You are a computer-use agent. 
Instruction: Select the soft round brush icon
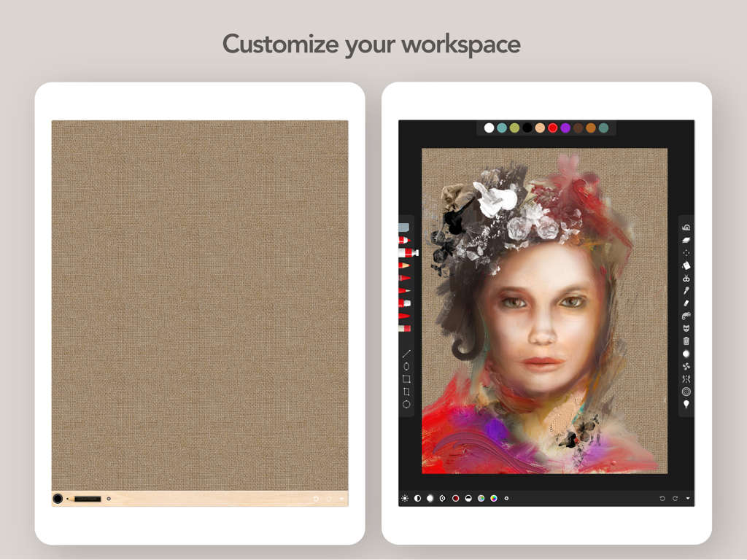click(x=686, y=352)
